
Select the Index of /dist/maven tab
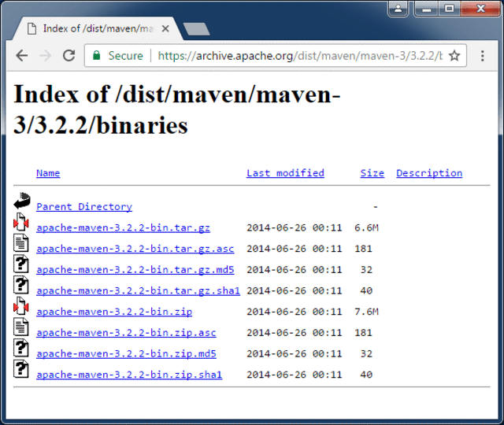point(98,28)
